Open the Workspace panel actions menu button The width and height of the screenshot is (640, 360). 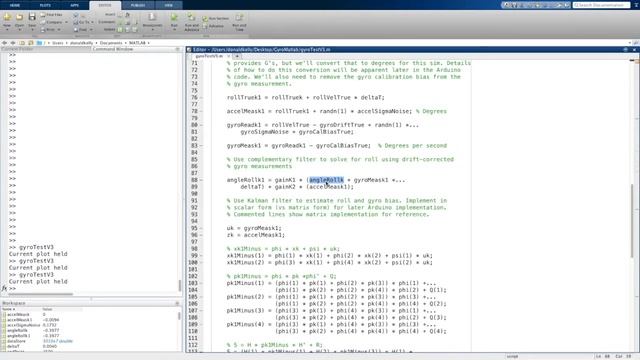pyautogui.click(x=177, y=303)
